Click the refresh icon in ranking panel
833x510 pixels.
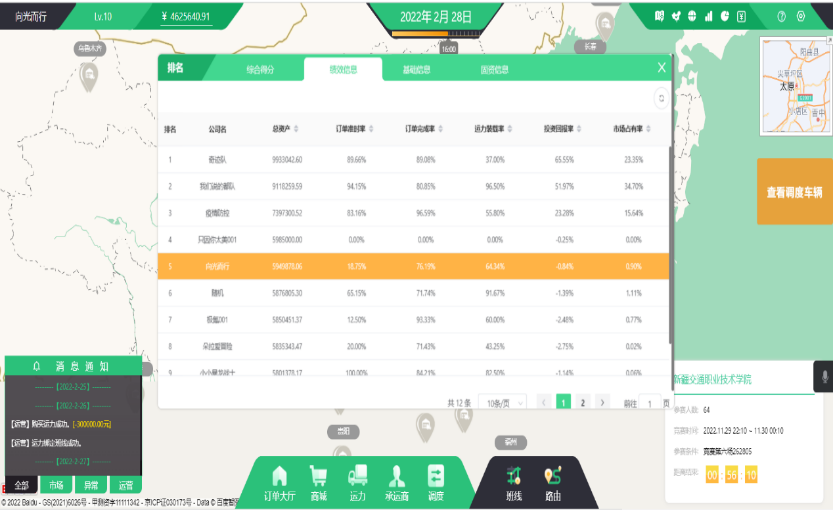(x=660, y=98)
